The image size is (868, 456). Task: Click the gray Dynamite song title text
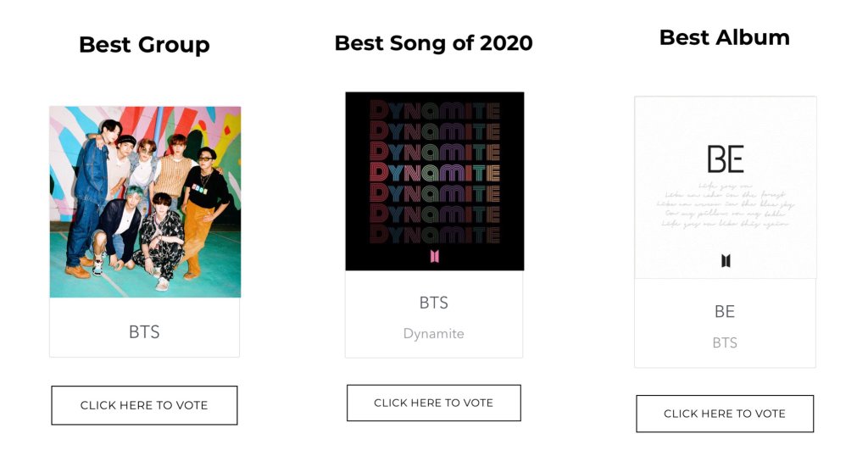433,334
